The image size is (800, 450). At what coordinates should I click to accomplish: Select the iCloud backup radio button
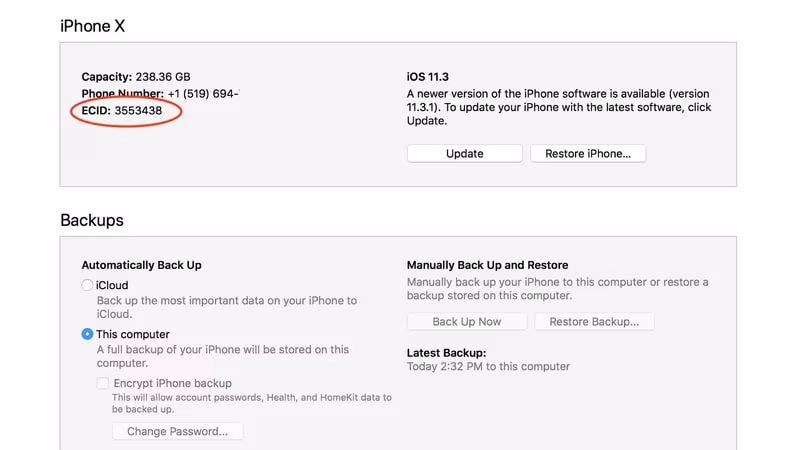(x=87, y=285)
